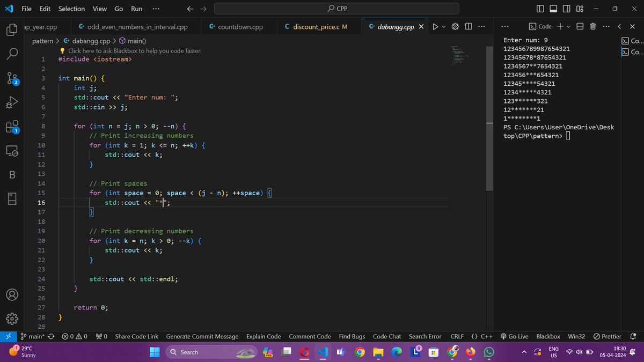This screenshot has width=644, height=362.
Task: Select the Search icon in activity bar
Action: 11,54
